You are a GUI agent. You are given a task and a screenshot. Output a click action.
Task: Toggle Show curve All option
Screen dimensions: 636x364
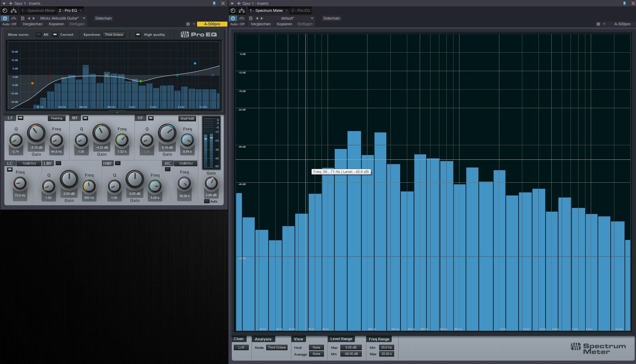(39, 34)
